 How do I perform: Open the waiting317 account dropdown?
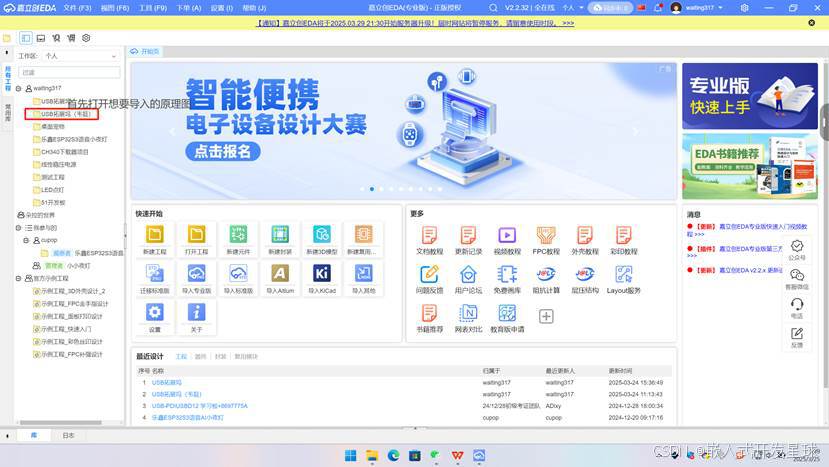click(x=704, y=8)
